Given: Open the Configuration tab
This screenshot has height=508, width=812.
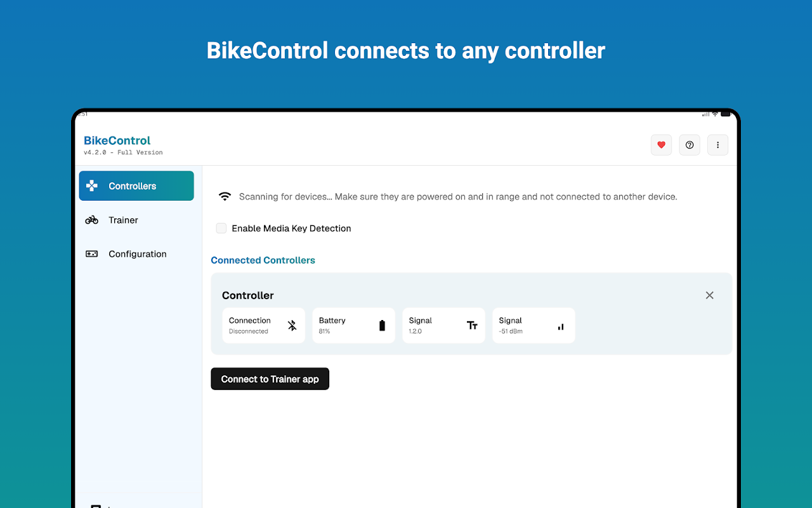Looking at the screenshot, I should (x=137, y=254).
